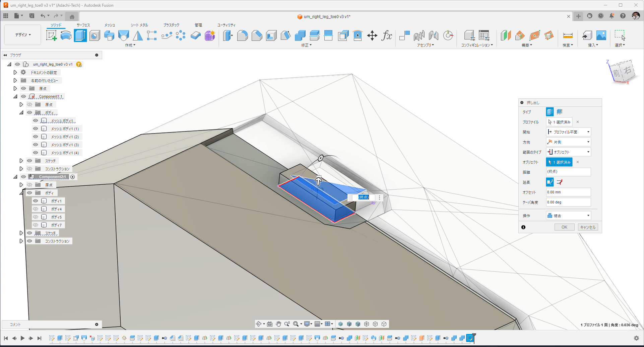
Task: Click the Fillet tool icon
Action: click(x=242, y=35)
